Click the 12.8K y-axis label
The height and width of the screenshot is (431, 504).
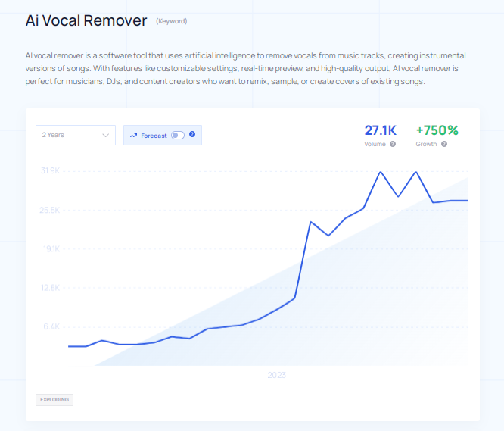50,288
